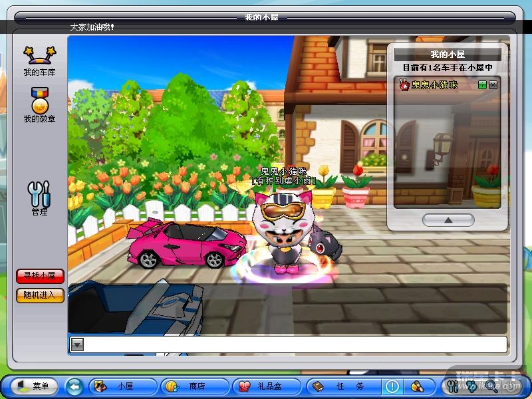Open 我的徽章 (My Badges) medal icon
Viewport: 532px width, 399px height.
click(39, 105)
